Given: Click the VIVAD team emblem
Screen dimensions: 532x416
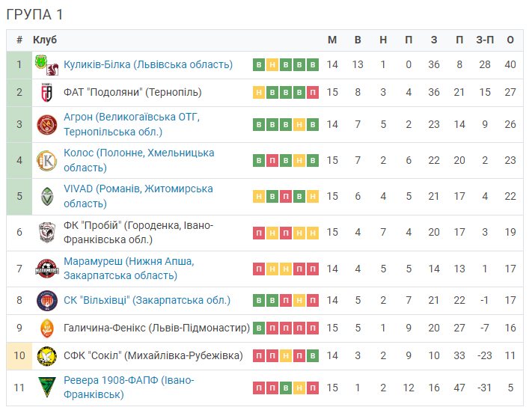Looking at the screenshot, I should [x=47, y=197].
